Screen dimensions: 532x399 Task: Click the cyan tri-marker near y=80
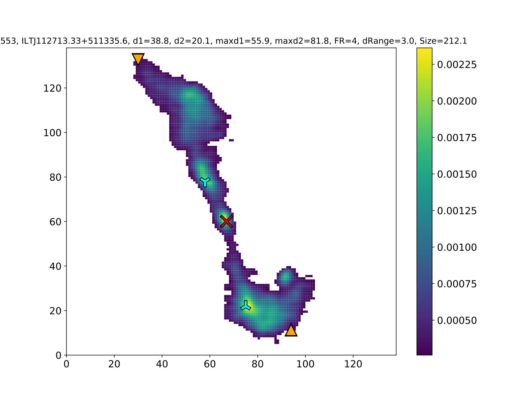[205, 182]
